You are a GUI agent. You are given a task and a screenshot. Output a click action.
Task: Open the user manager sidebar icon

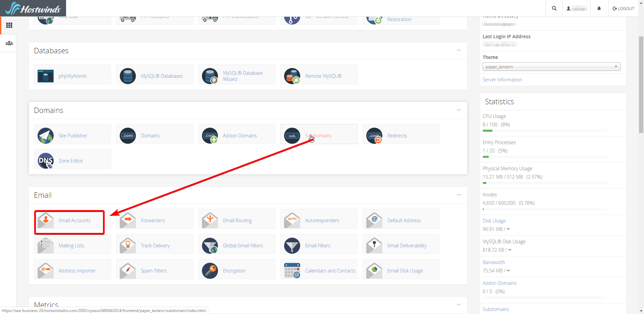(x=9, y=43)
